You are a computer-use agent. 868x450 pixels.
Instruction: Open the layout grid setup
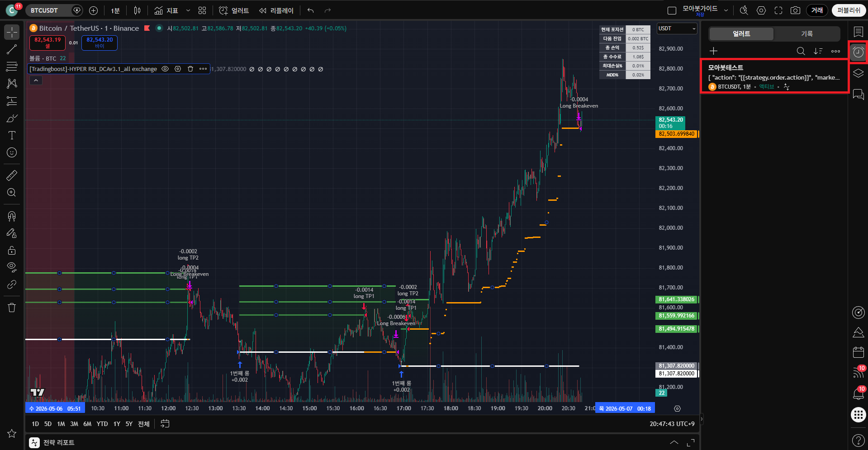tap(202, 10)
